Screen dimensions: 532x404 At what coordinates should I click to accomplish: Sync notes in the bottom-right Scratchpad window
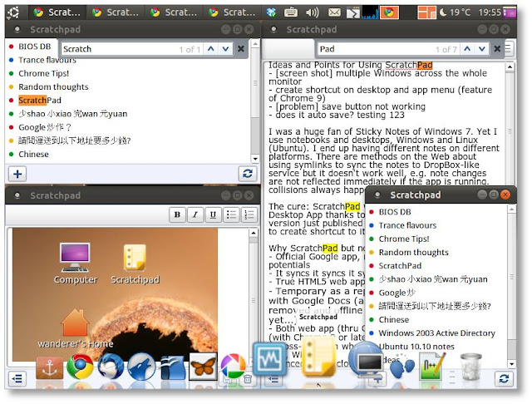coord(504,378)
